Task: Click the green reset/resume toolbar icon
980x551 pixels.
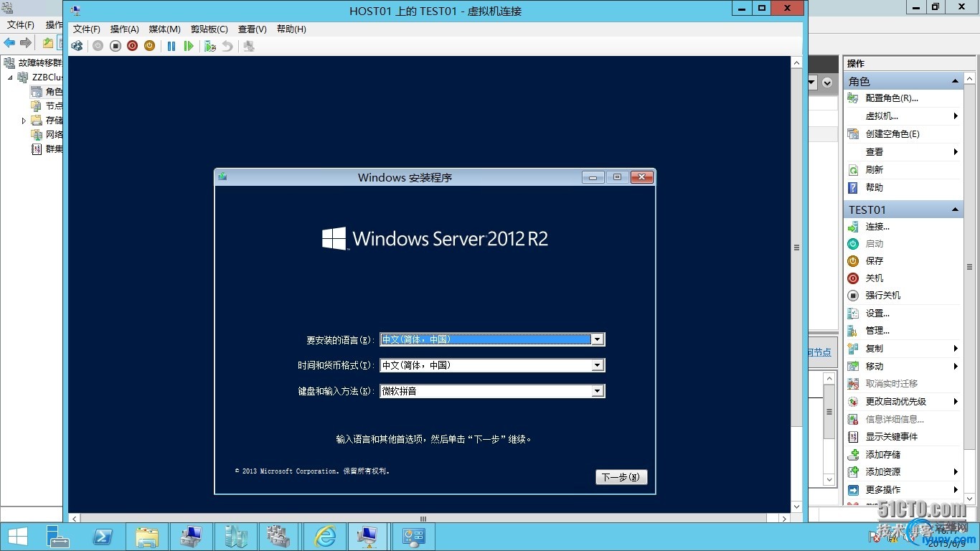Action: click(x=189, y=46)
